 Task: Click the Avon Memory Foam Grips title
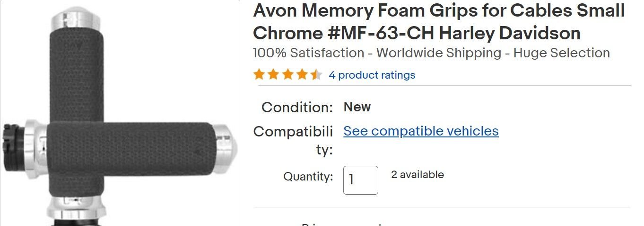tap(439, 22)
